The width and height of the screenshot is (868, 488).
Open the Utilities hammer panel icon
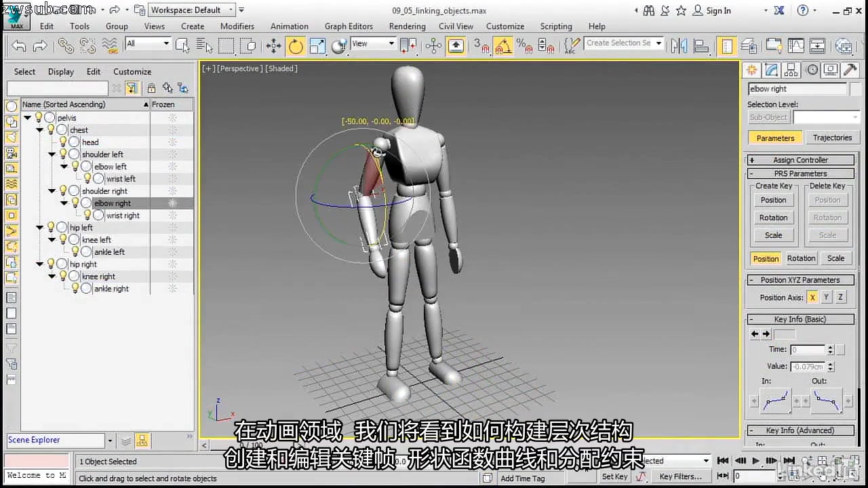click(x=848, y=70)
